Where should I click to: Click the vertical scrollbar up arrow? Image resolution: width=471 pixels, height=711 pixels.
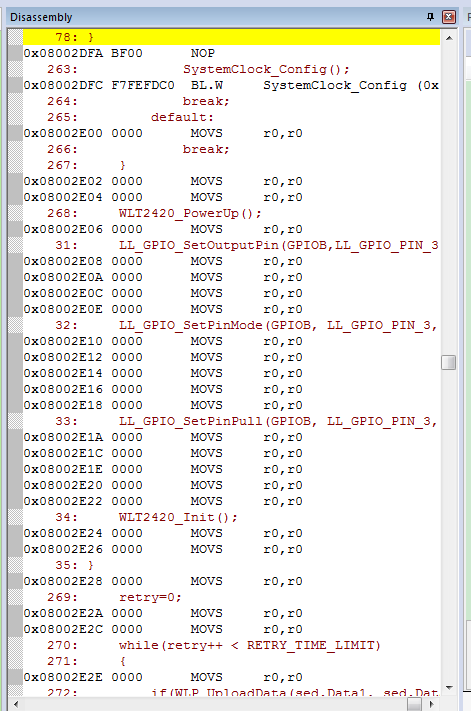click(449, 38)
